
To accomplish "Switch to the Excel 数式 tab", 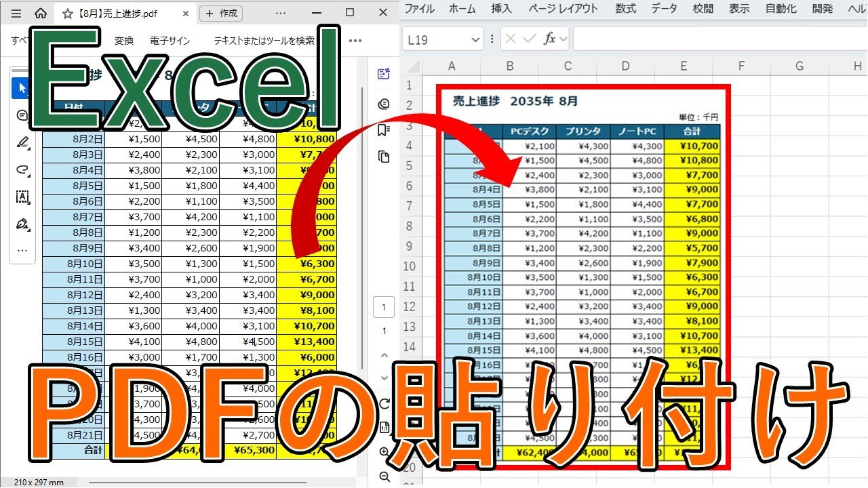I will pyautogui.click(x=625, y=8).
